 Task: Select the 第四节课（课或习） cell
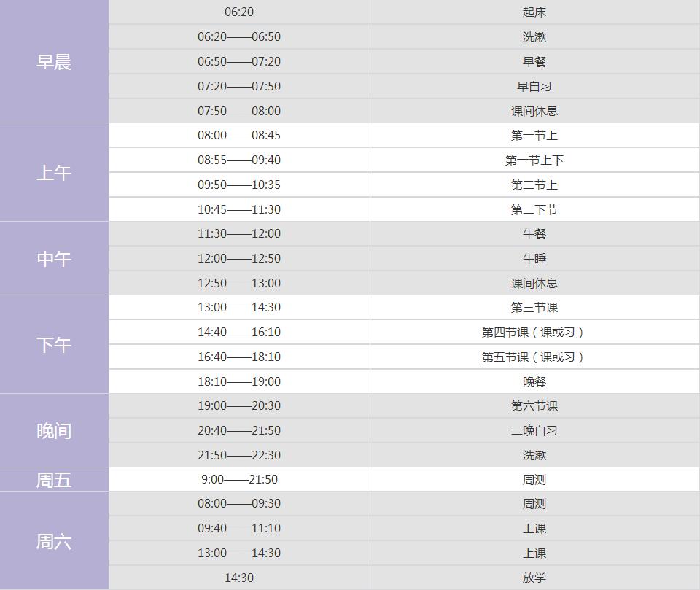click(534, 332)
